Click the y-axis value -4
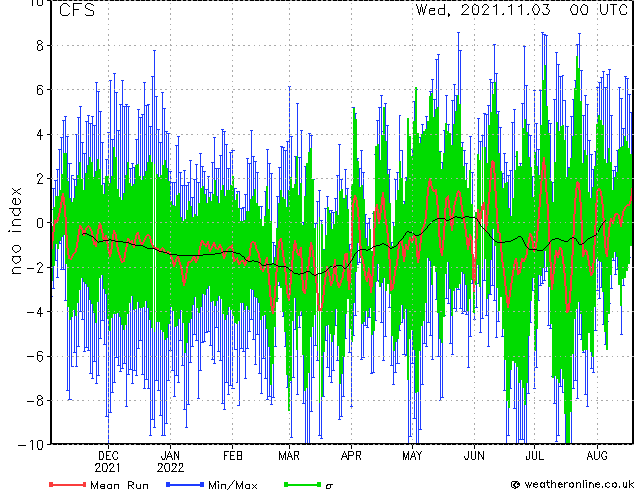Image resolution: width=634 pixels, height=490 pixels. 35,312
